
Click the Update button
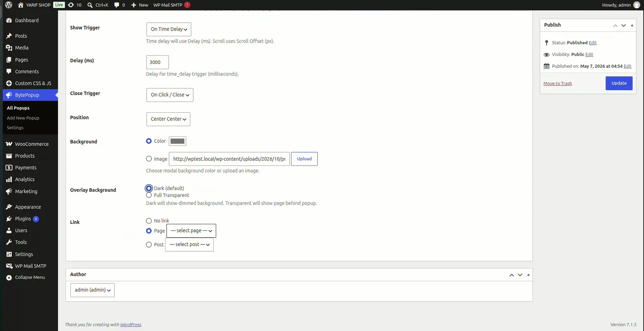pos(619,83)
